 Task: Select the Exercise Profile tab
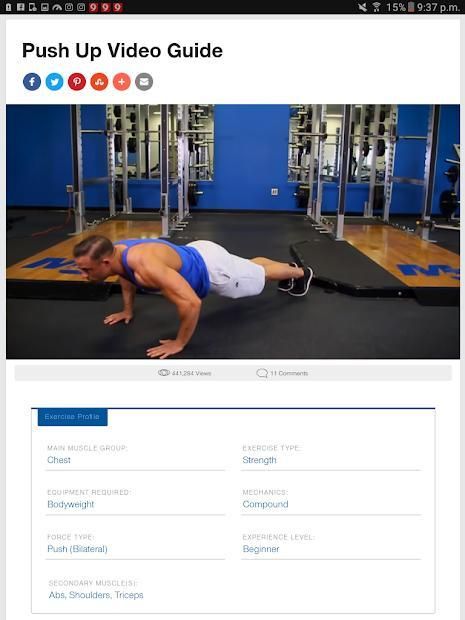coord(72,417)
